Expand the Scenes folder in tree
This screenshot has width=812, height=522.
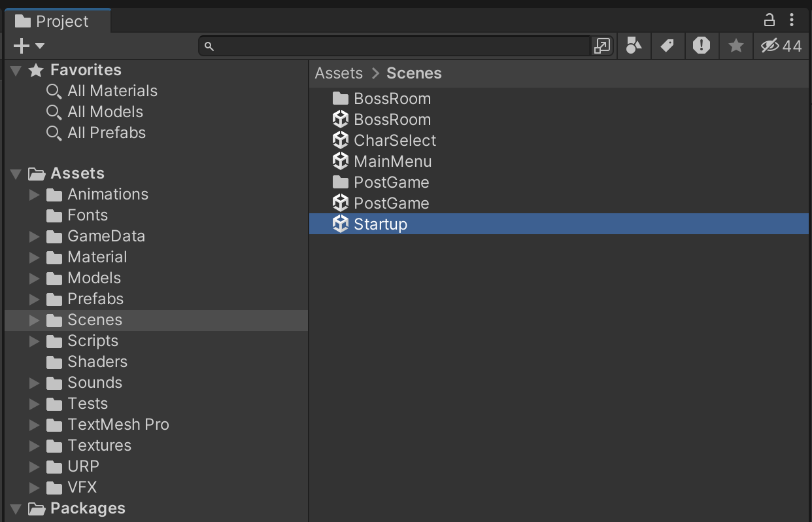pos(35,320)
